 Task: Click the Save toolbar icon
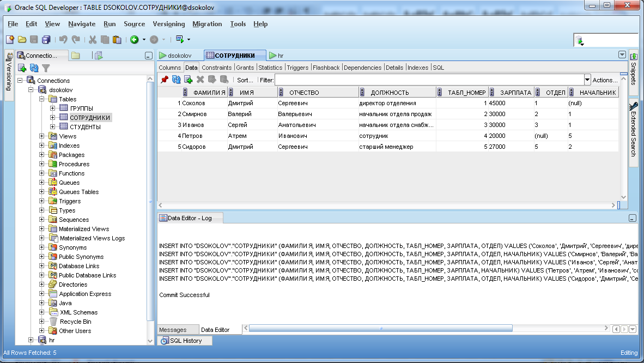pos(34,39)
